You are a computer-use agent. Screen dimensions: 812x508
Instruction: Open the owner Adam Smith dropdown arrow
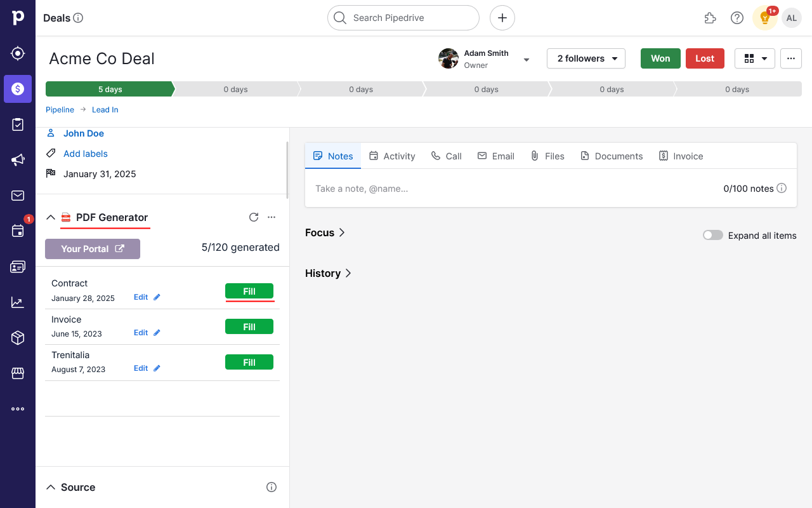click(526, 60)
